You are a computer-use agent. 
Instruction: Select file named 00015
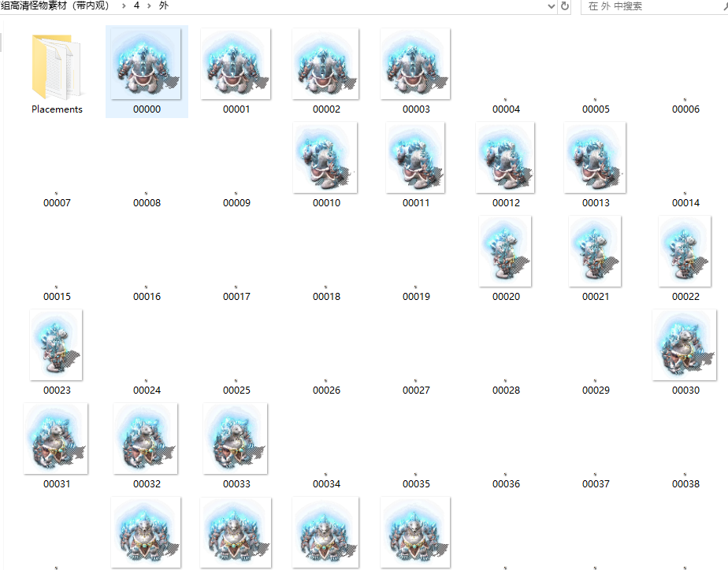click(x=57, y=296)
